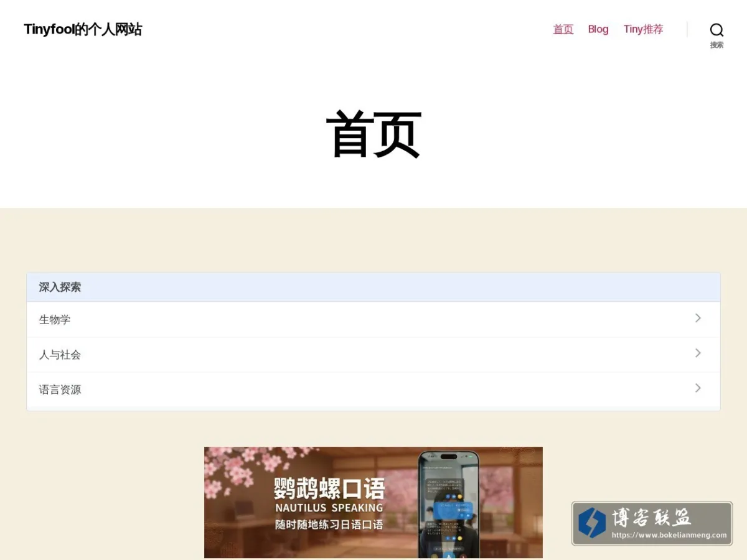
Task: Click the Tinyfool的个人网站 site title
Action: pyautogui.click(x=83, y=29)
